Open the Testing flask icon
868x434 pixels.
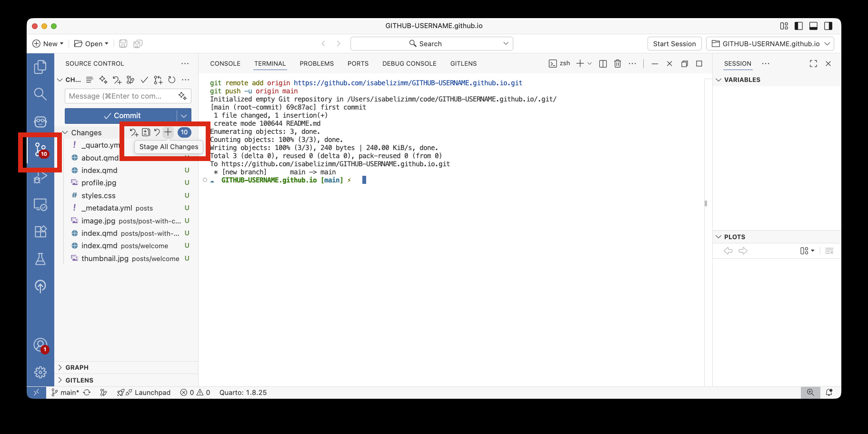(40, 259)
